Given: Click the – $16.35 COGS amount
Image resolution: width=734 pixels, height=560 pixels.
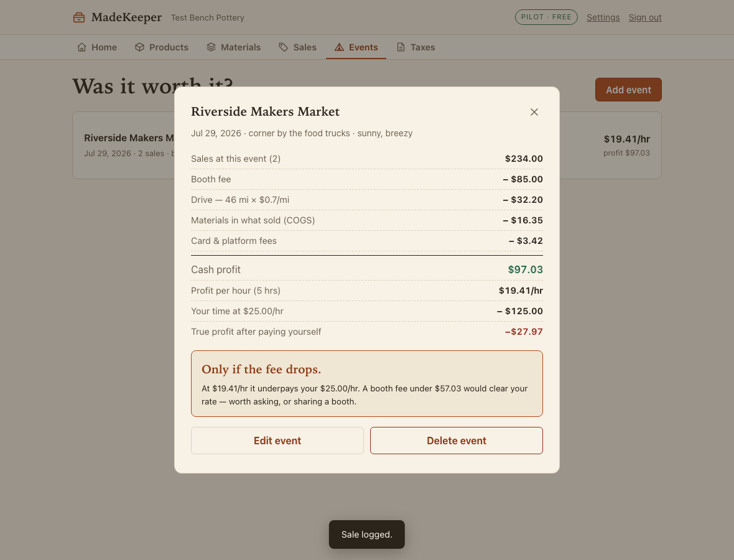Looking at the screenshot, I should click(523, 220).
